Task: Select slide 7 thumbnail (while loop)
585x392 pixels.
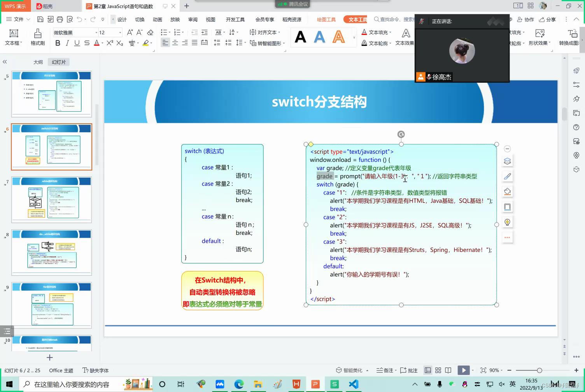Action: 51,199
